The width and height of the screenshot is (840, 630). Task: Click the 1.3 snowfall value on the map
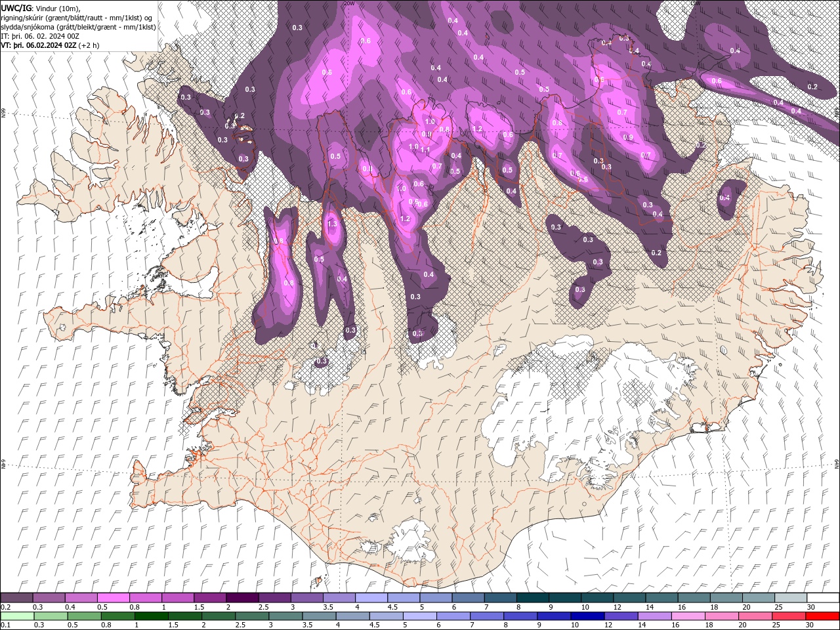point(332,224)
